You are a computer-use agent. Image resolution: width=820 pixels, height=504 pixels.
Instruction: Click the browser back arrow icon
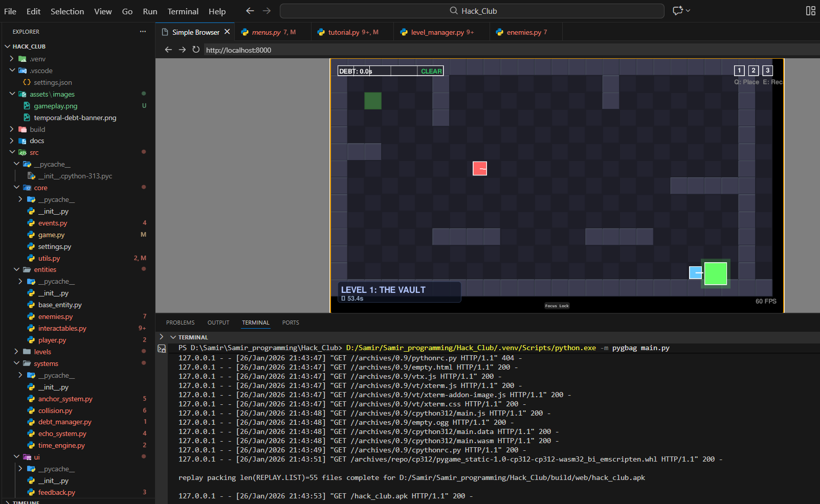click(x=168, y=50)
